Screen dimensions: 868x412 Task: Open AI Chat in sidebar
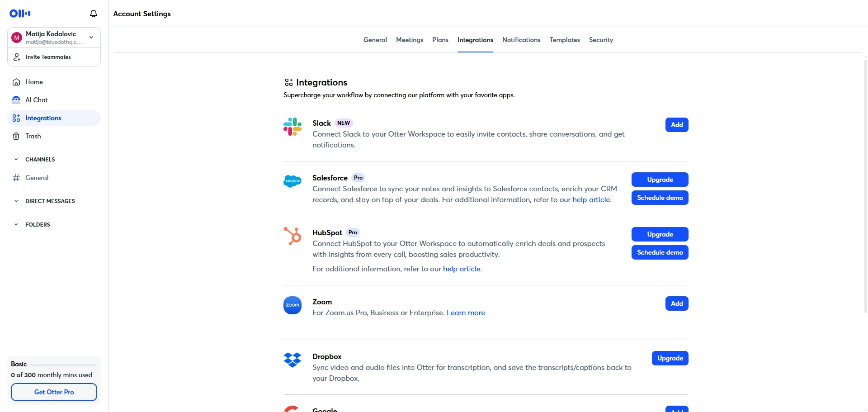54,100
